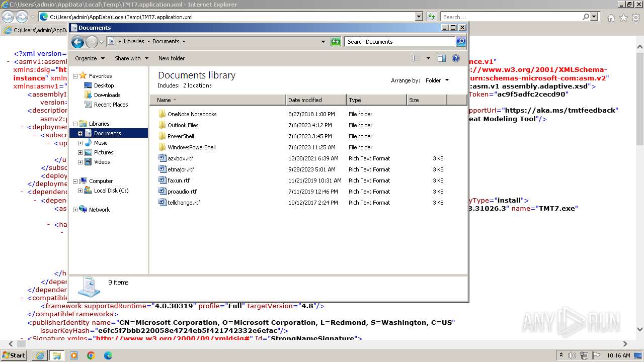Image resolution: width=644 pixels, height=362 pixels.
Task: Select the WindowsPowerShell folder
Action: click(x=191, y=147)
